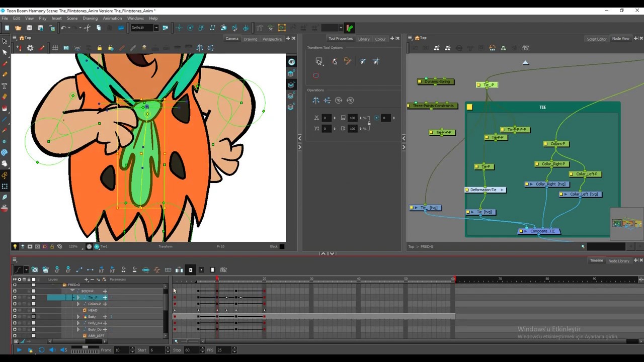Expand the Tie_-P layer
The width and height of the screenshot is (644, 362).
pyautogui.click(x=78, y=297)
